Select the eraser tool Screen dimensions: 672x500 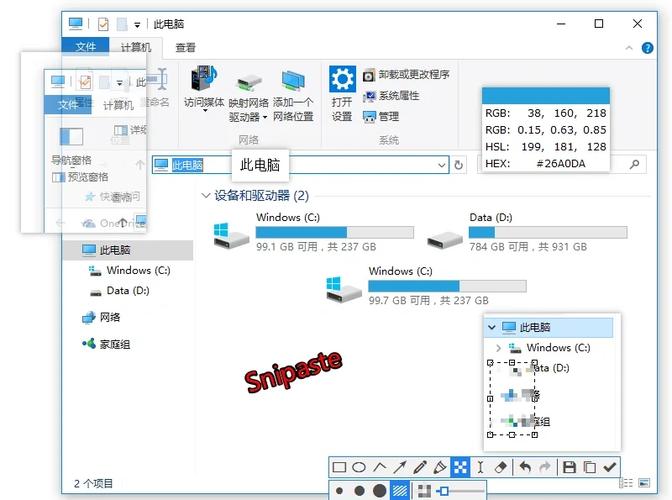[x=501, y=467]
